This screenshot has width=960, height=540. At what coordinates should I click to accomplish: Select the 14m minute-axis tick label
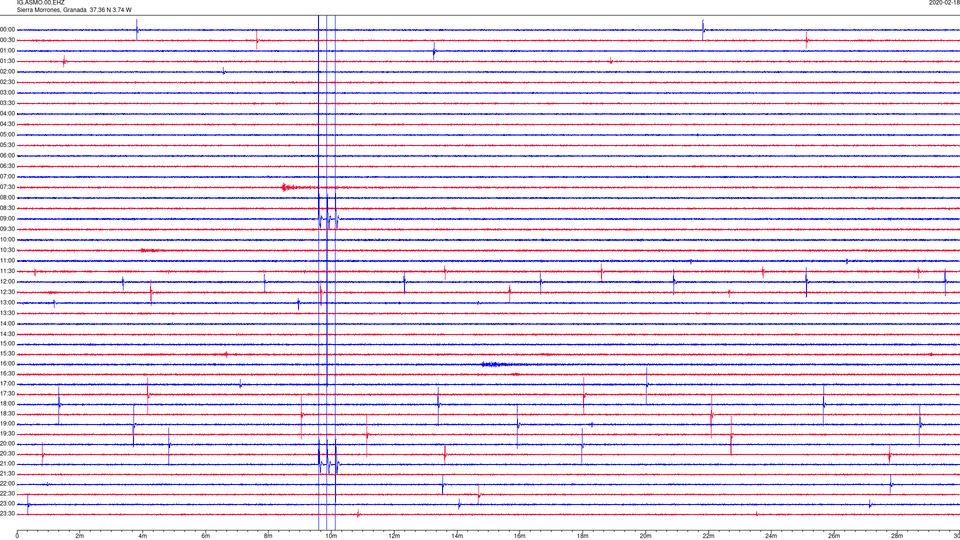coord(457,536)
